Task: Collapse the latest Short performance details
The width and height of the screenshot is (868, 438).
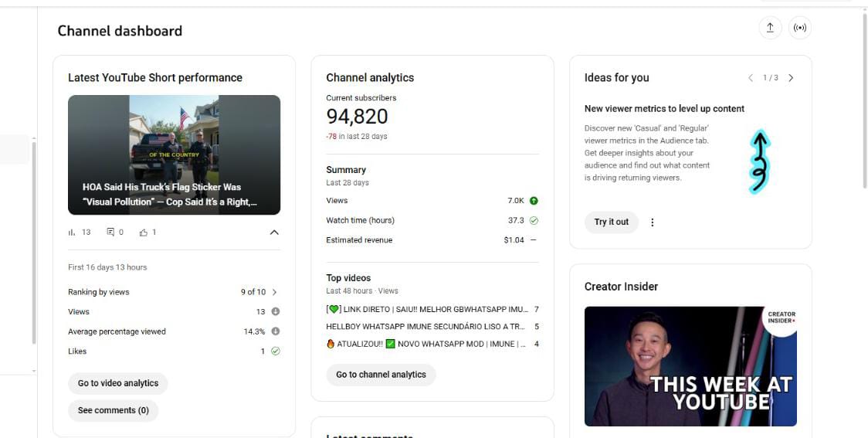Action: [x=274, y=233]
